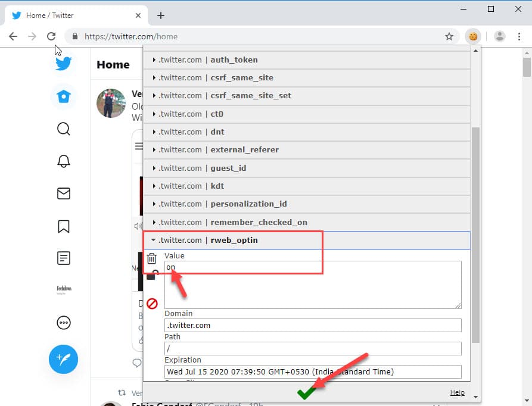The width and height of the screenshot is (532, 406).
Task: Open Twitter Lists icon
Action: point(63,258)
